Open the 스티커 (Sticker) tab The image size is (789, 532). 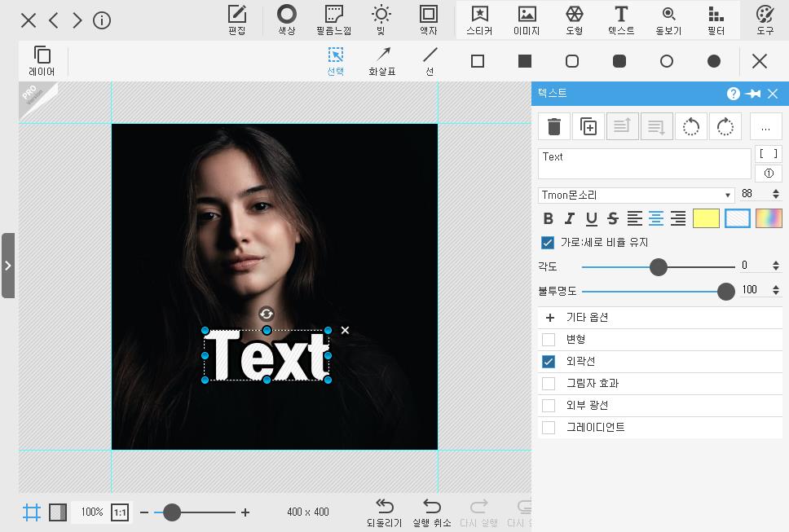[479, 20]
